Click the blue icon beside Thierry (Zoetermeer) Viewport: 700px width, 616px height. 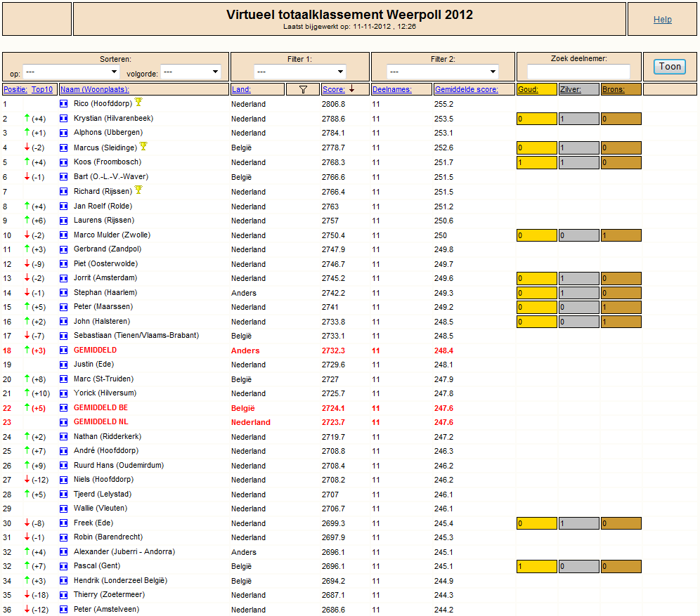(x=64, y=595)
